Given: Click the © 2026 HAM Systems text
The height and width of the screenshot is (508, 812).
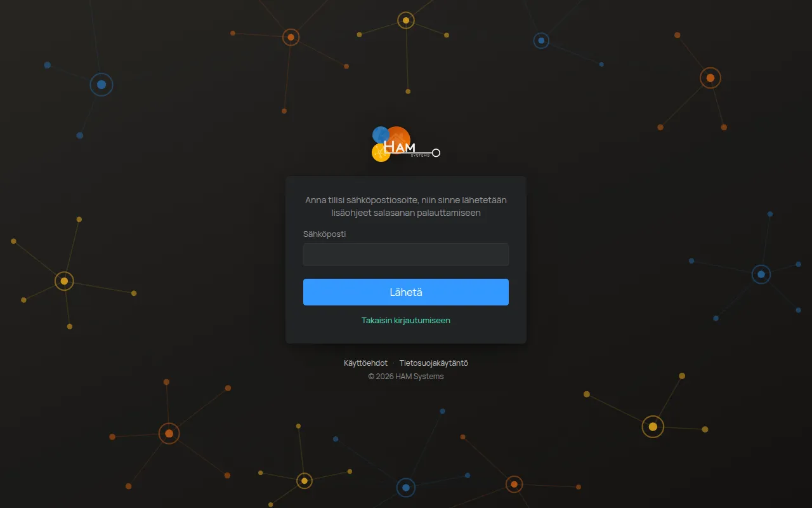Looking at the screenshot, I should (x=406, y=377).
